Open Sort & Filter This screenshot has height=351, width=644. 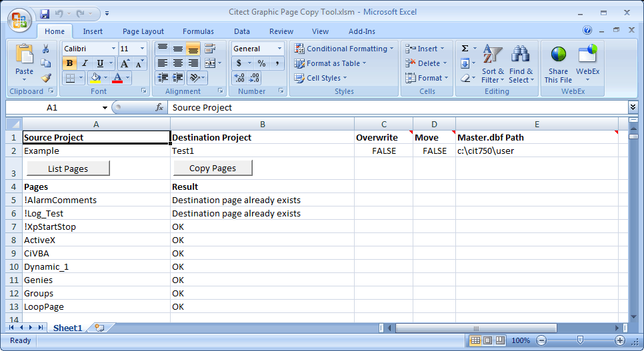point(493,64)
